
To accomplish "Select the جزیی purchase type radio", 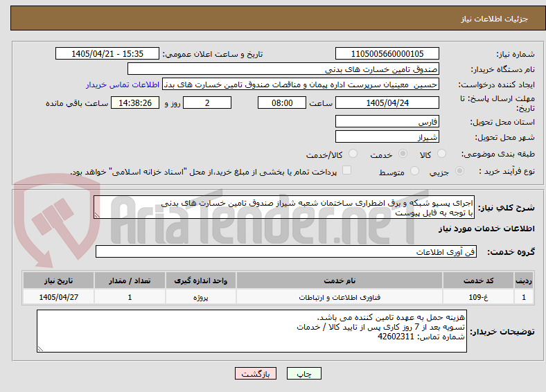I will [459, 171].
